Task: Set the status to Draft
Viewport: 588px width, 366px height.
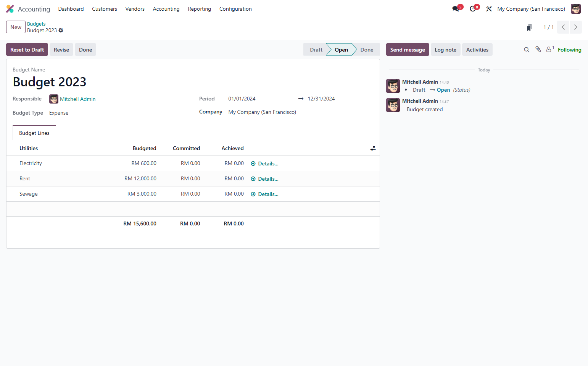Action: click(316, 50)
